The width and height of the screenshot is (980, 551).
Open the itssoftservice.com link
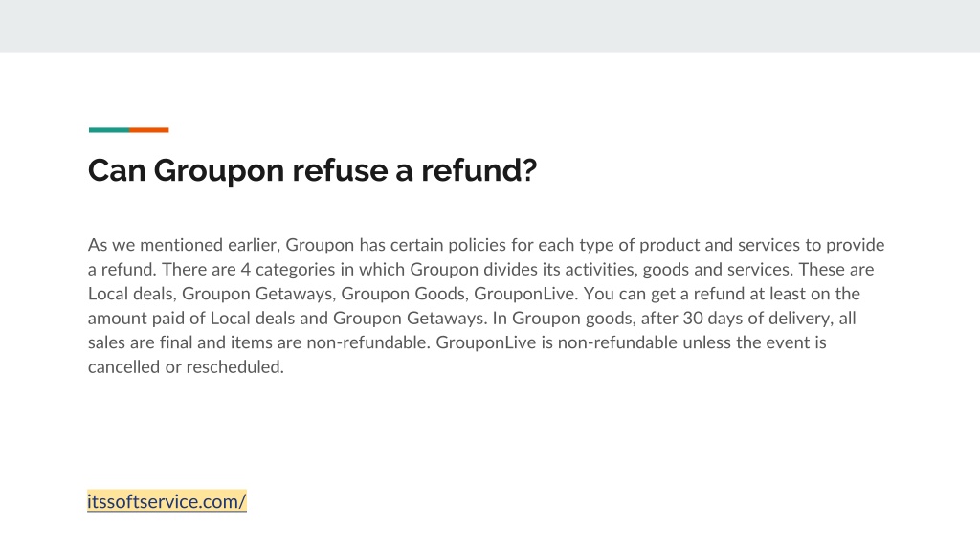click(167, 501)
